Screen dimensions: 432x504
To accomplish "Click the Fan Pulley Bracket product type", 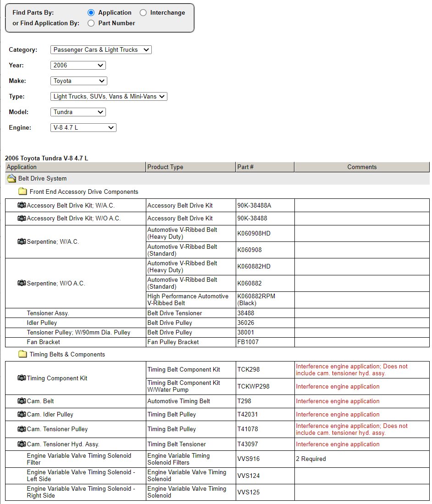I will coord(173,342).
